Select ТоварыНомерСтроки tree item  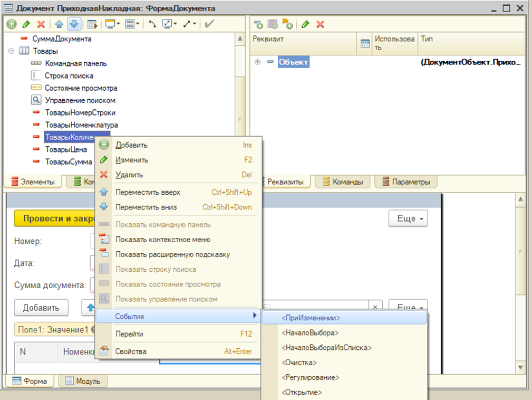pyautogui.click(x=80, y=112)
